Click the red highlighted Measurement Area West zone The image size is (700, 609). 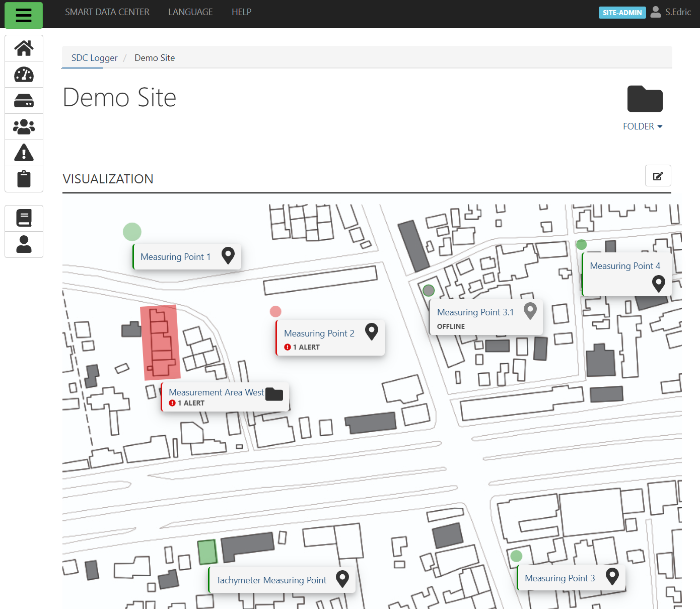tap(160, 343)
